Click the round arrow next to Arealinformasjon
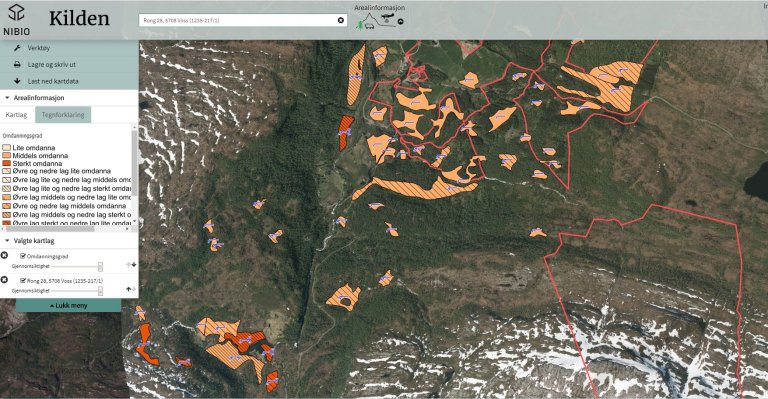Screen dimensions: 768x399 tap(401, 22)
